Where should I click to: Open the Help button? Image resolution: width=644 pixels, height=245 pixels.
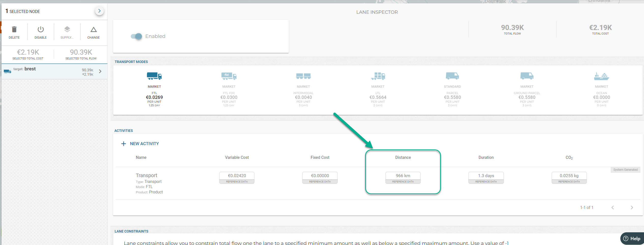pyautogui.click(x=632, y=239)
